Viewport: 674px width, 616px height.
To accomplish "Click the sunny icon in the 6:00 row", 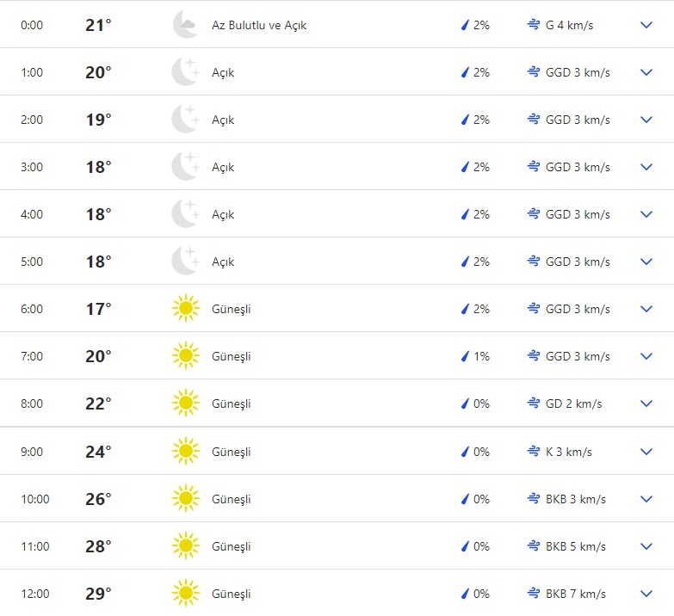I will tap(185, 309).
